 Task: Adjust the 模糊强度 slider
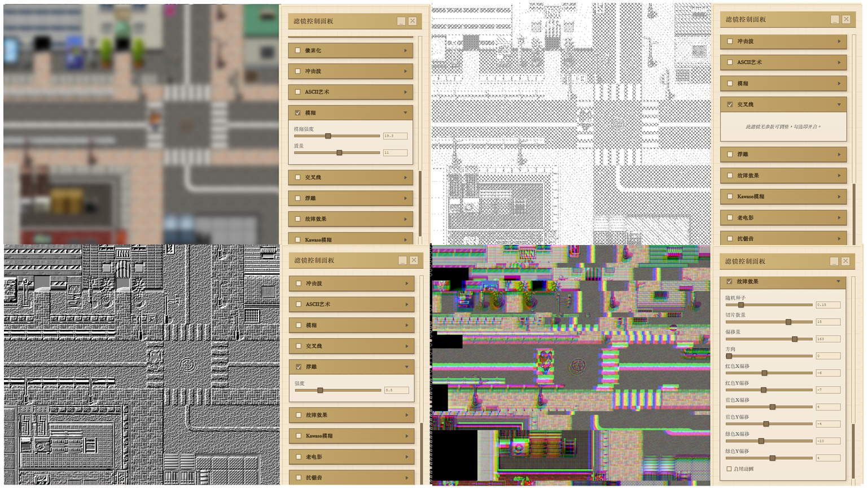pos(337,136)
